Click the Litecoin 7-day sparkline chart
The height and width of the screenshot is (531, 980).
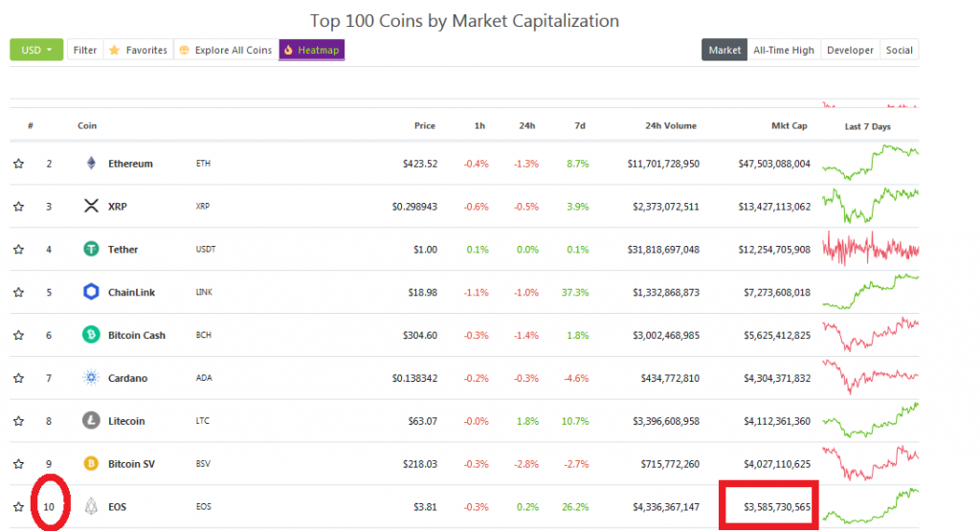click(x=871, y=420)
